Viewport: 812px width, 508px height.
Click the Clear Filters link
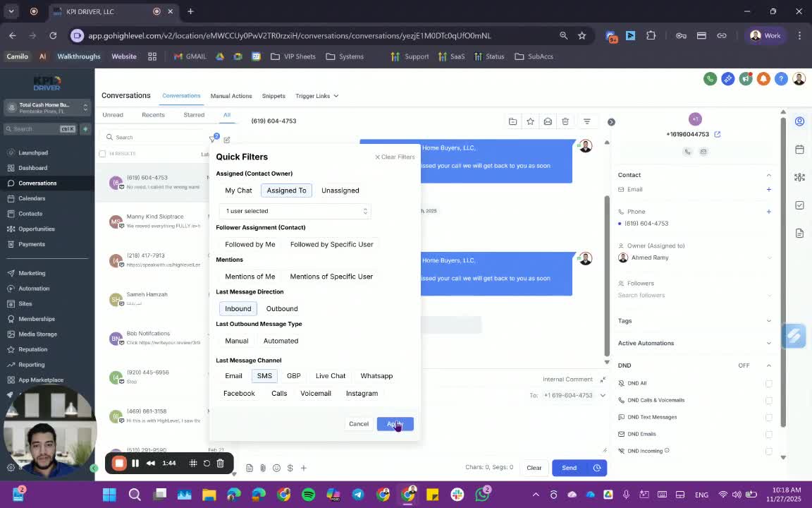pos(395,157)
